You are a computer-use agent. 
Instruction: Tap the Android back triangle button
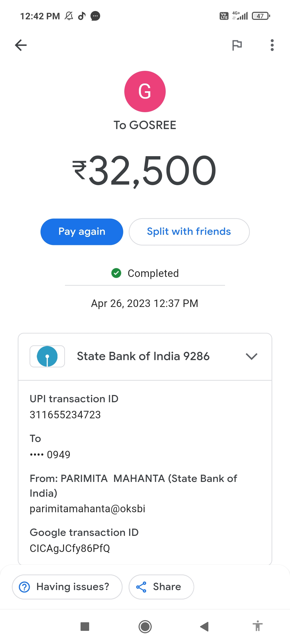204,627
